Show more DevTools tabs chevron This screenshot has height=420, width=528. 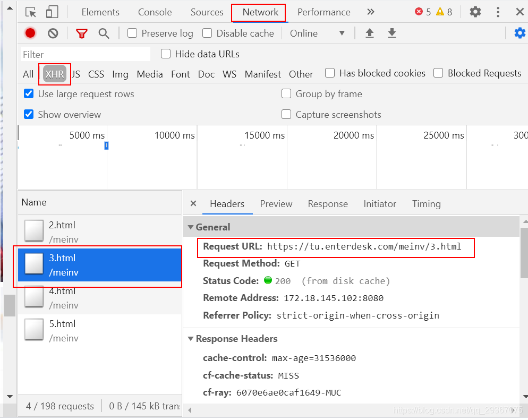tap(371, 12)
